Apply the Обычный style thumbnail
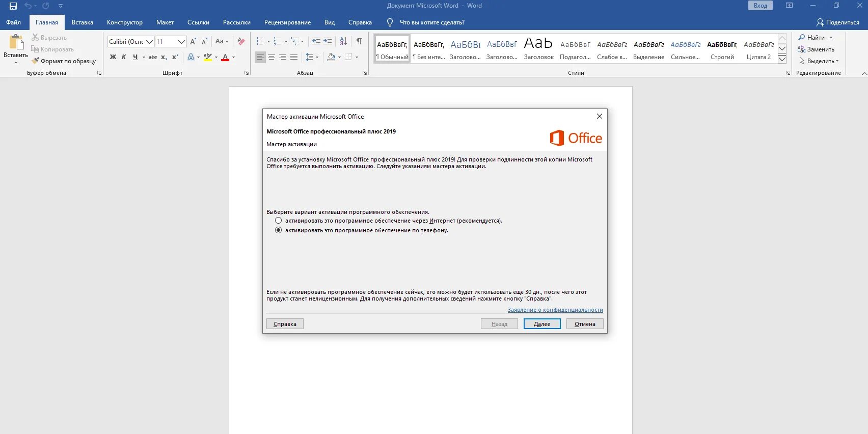Viewport: 868px width, 434px height. click(x=392, y=49)
